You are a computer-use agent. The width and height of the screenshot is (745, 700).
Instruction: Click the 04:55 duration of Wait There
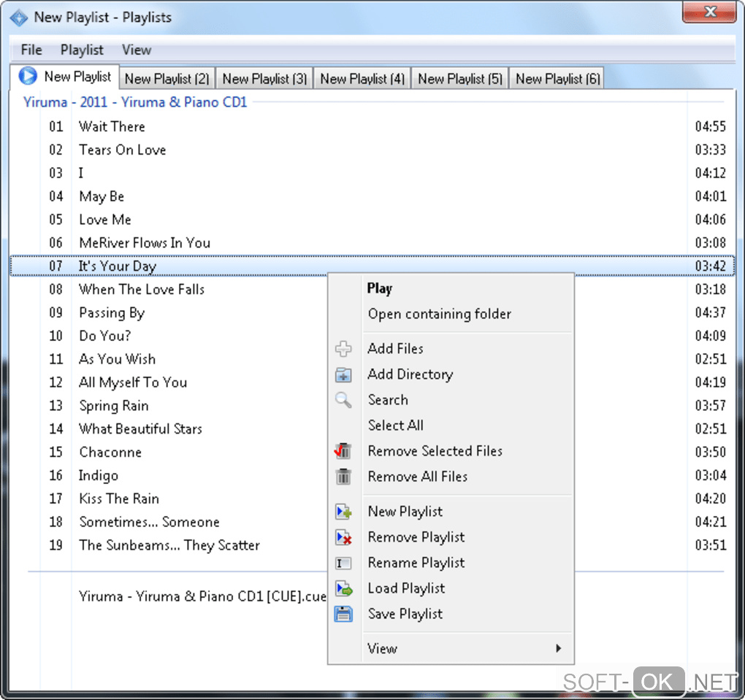pyautogui.click(x=711, y=126)
